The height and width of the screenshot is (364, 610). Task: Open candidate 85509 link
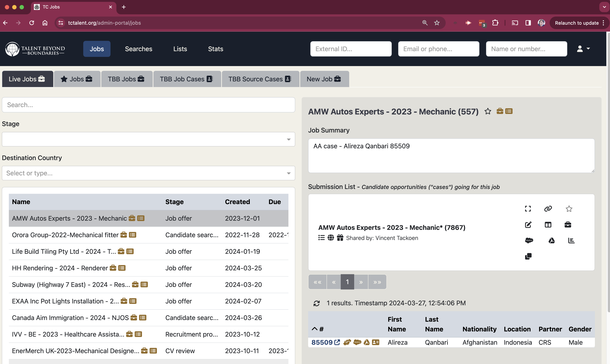322,342
